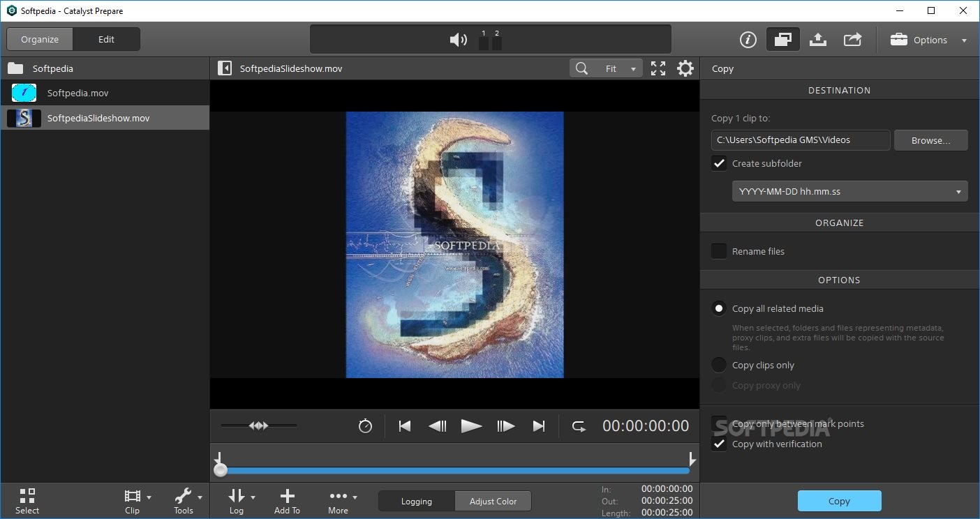Open the Tools wrench menu
The width and height of the screenshot is (980, 519).
188,502
